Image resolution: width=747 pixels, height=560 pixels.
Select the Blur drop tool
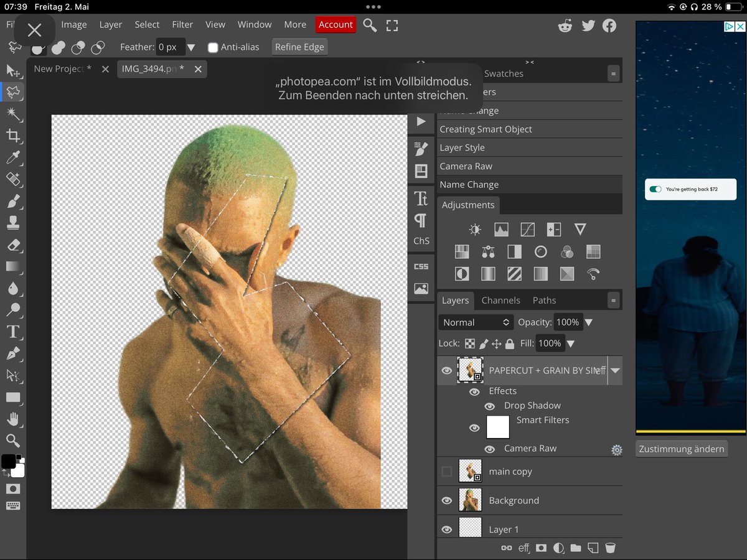[13, 288]
